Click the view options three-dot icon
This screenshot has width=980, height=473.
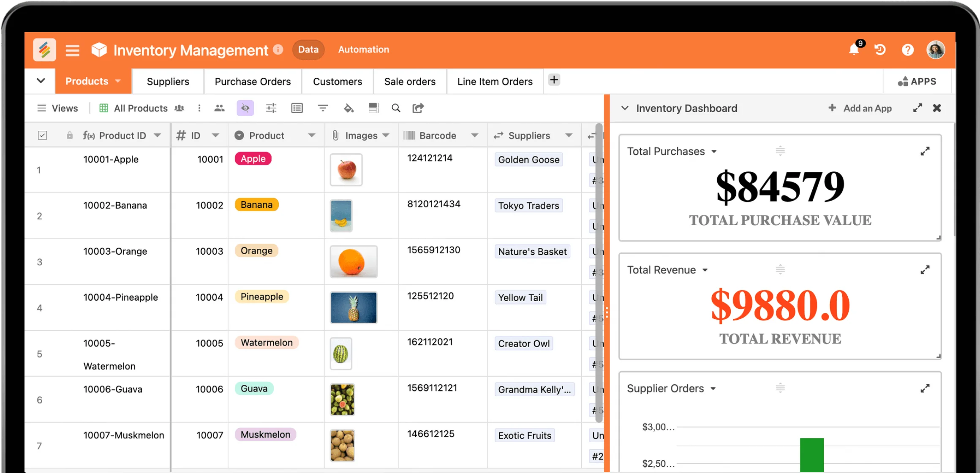199,108
